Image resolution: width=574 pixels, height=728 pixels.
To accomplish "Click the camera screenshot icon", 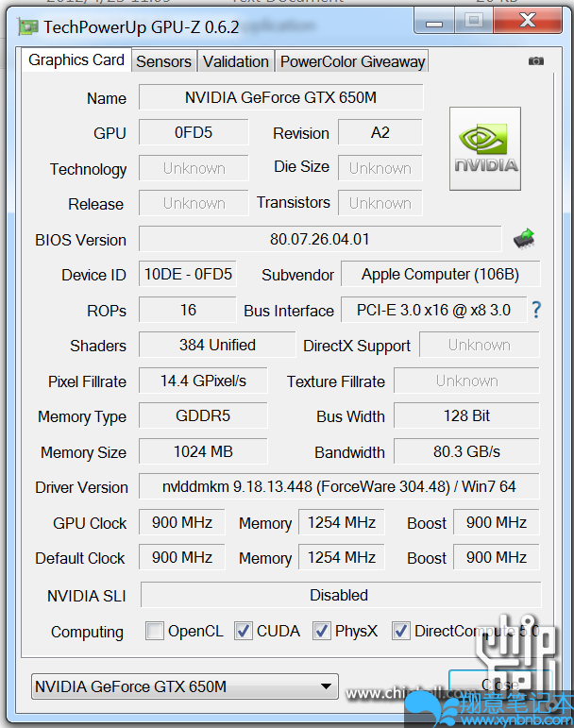I will (x=536, y=60).
